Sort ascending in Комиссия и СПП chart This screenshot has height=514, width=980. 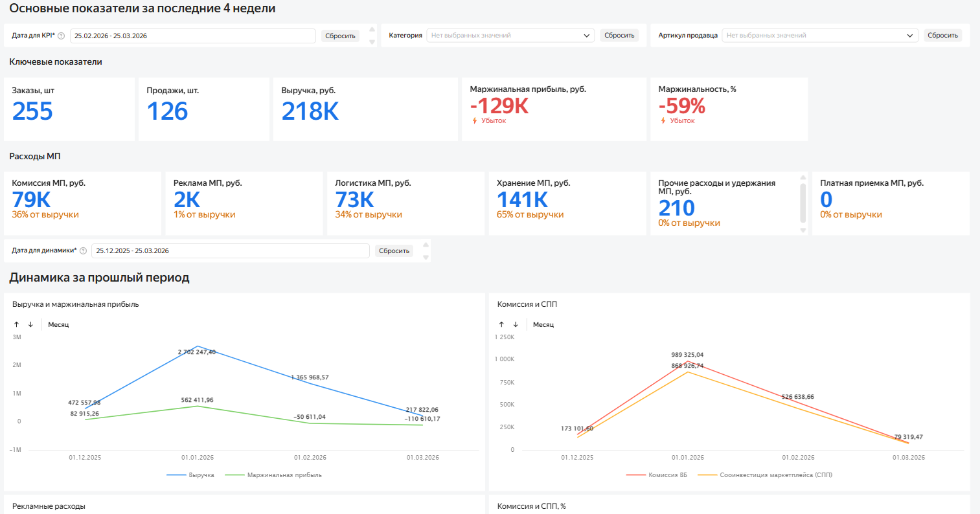(x=502, y=324)
